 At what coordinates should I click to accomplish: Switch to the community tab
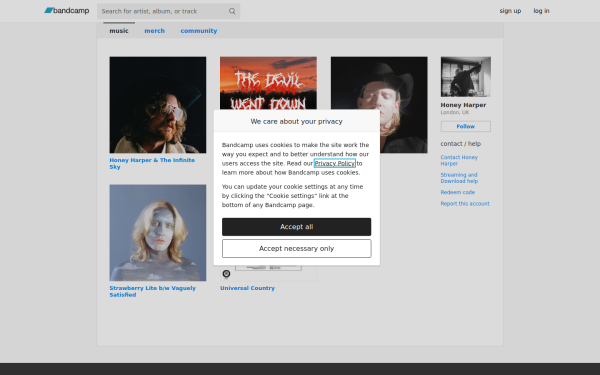coord(199,31)
